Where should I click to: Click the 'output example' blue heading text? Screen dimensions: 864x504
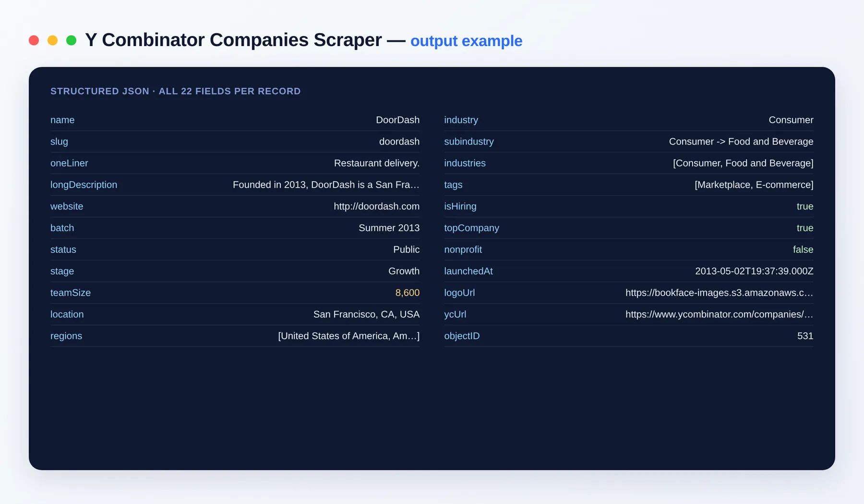(x=466, y=41)
